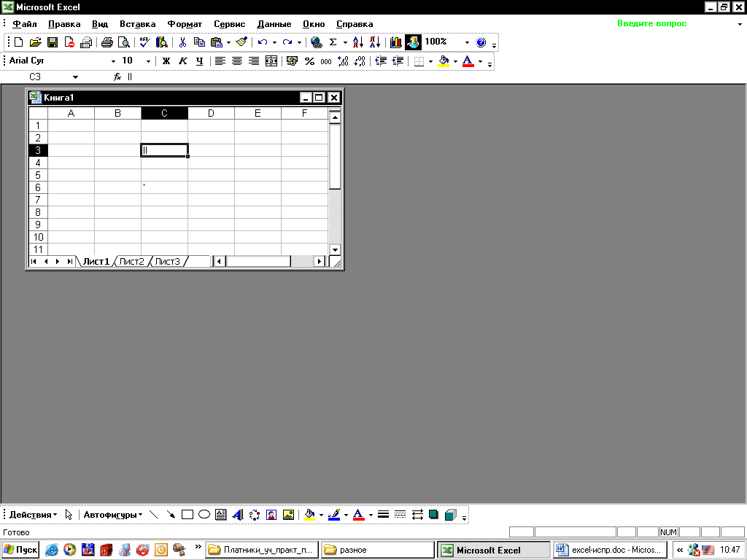Screen dimensions: 747x560
Task: Run the spelling check tool
Action: coord(144,42)
